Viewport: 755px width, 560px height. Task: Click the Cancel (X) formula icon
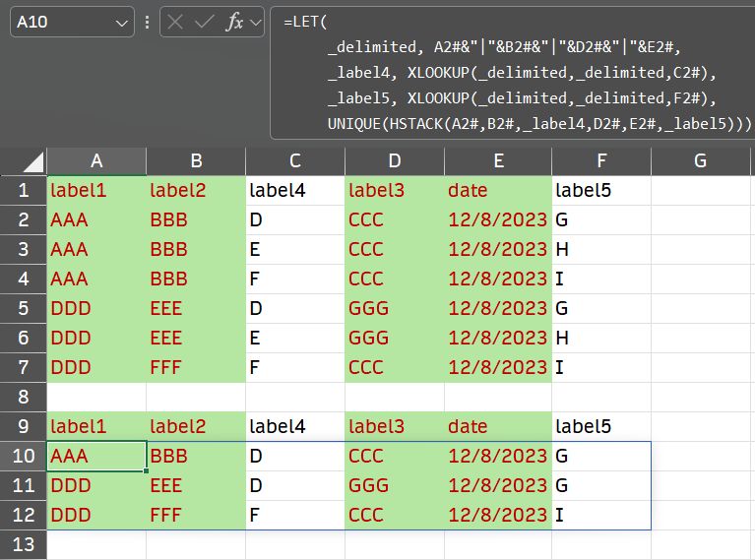(175, 22)
